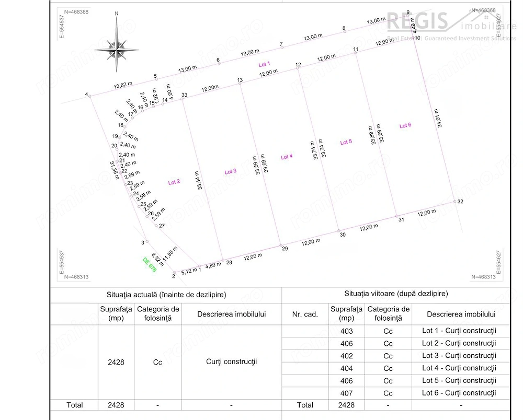
Task: Select the "4,49 m" dimension text
Action: tap(414, 25)
